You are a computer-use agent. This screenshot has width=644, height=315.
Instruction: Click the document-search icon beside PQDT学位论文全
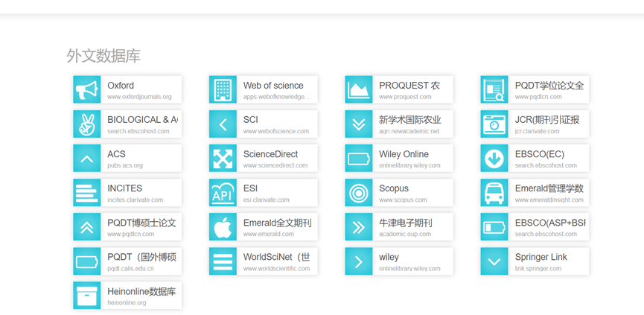click(x=494, y=89)
